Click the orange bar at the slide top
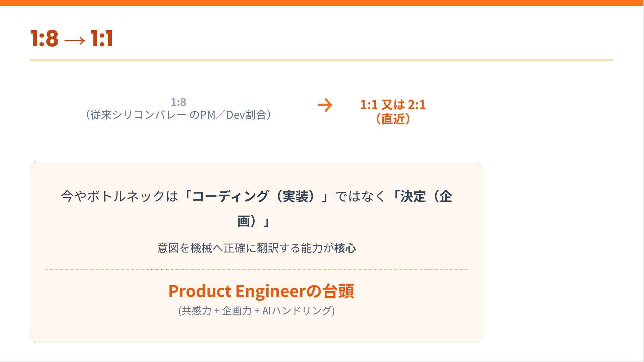 (x=322, y=3)
